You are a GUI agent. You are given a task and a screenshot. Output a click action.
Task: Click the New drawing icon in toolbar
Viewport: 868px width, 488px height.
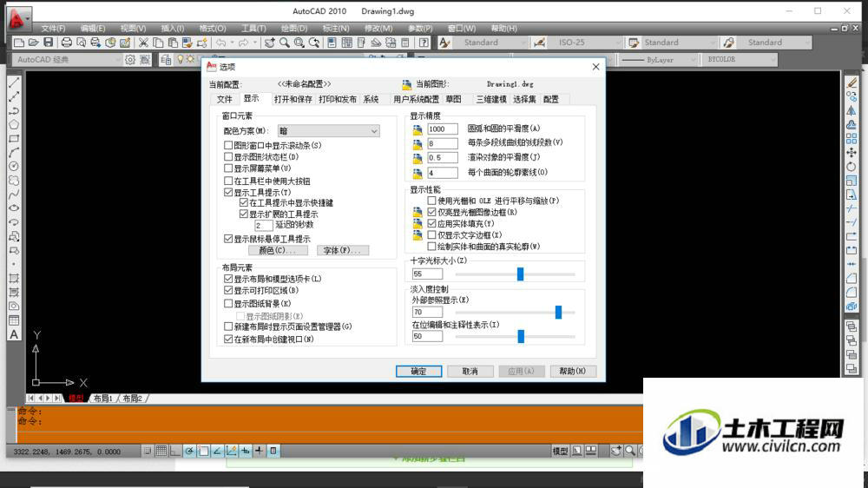19,43
